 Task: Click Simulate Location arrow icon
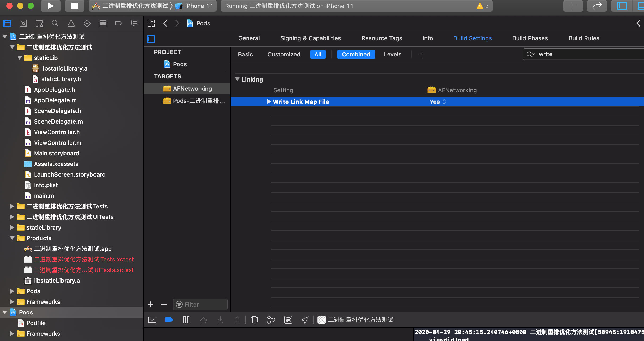click(x=305, y=320)
